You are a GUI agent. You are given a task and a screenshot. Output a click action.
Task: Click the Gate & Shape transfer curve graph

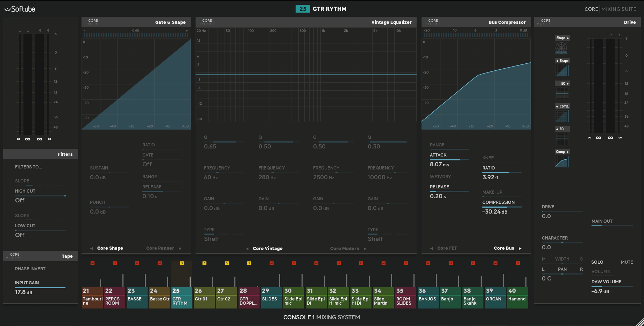pyautogui.click(x=136, y=84)
